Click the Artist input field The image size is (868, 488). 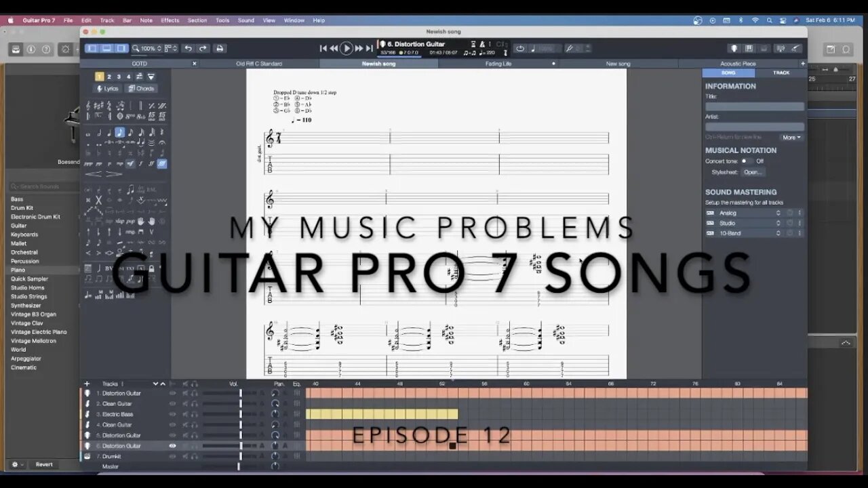tap(755, 127)
